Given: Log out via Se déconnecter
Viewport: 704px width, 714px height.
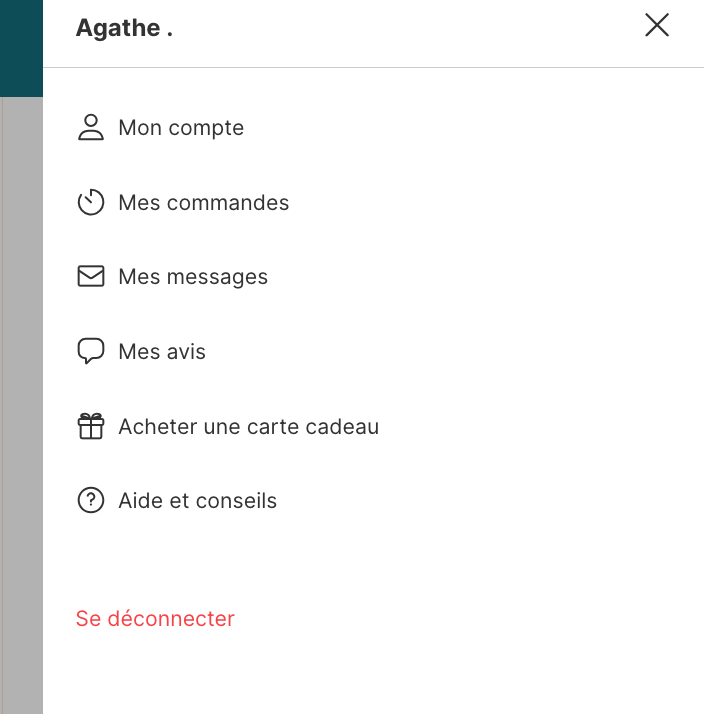Looking at the screenshot, I should coord(155,619).
